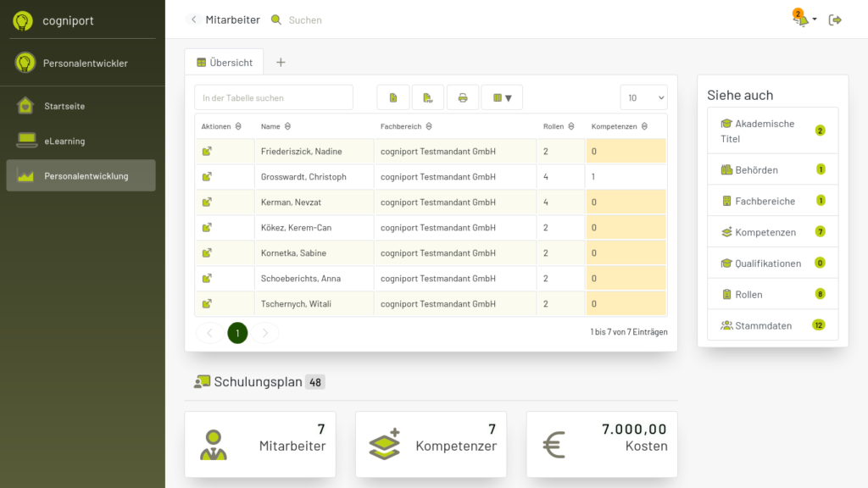
Task: Open eLearning in the sidebar
Action: click(x=64, y=141)
